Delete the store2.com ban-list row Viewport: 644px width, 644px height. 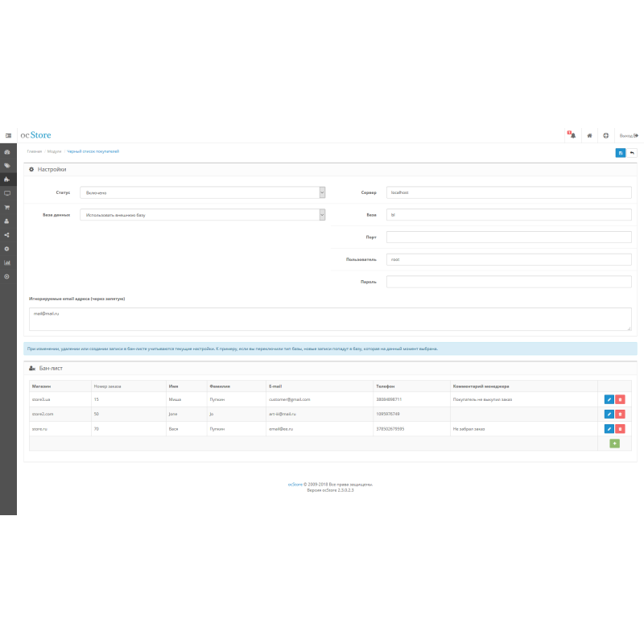(x=621, y=414)
